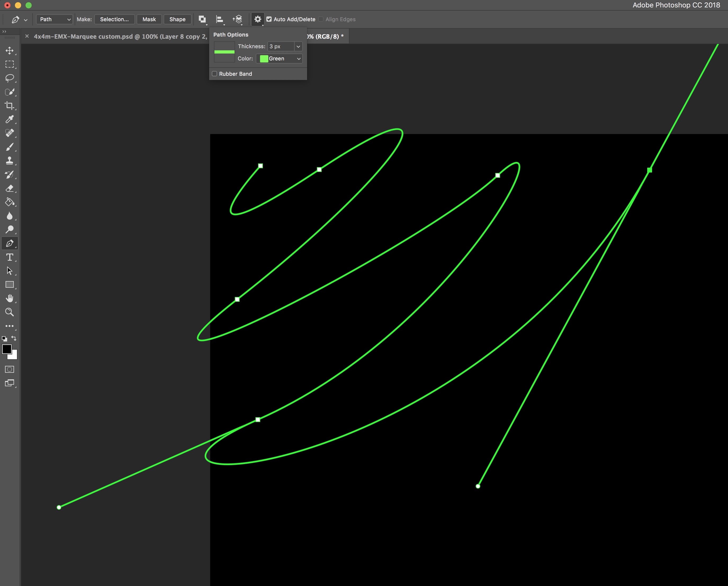This screenshot has height=586, width=728.
Task: Open the Green color dropdown
Action: click(279, 59)
